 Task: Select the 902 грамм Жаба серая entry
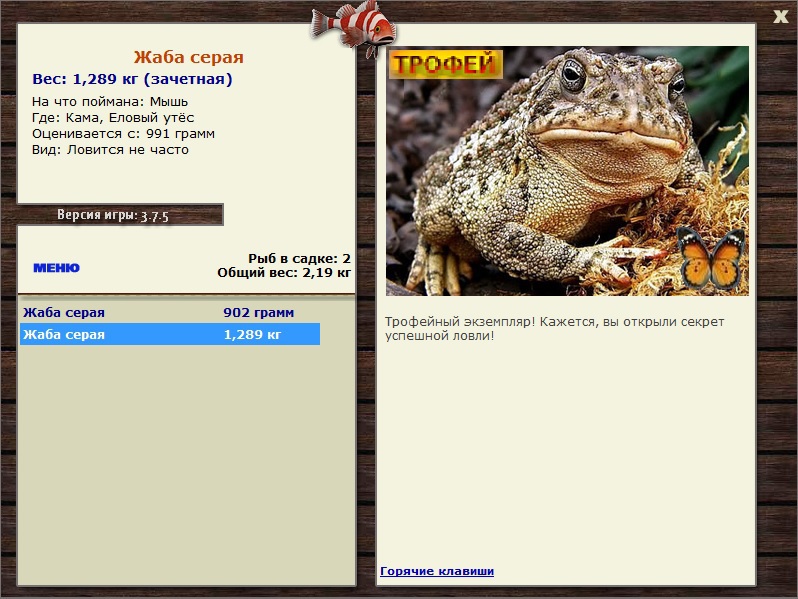click(170, 313)
